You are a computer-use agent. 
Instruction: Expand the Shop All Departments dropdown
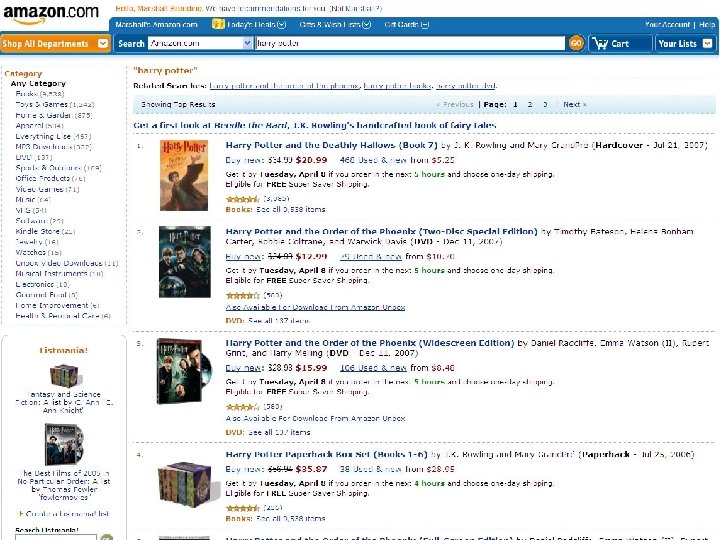point(103,44)
